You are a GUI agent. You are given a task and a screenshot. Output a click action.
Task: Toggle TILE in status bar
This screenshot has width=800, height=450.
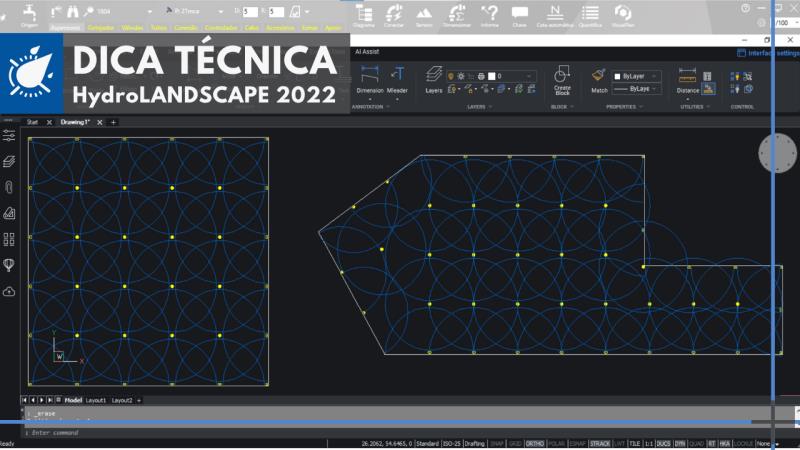(635, 444)
